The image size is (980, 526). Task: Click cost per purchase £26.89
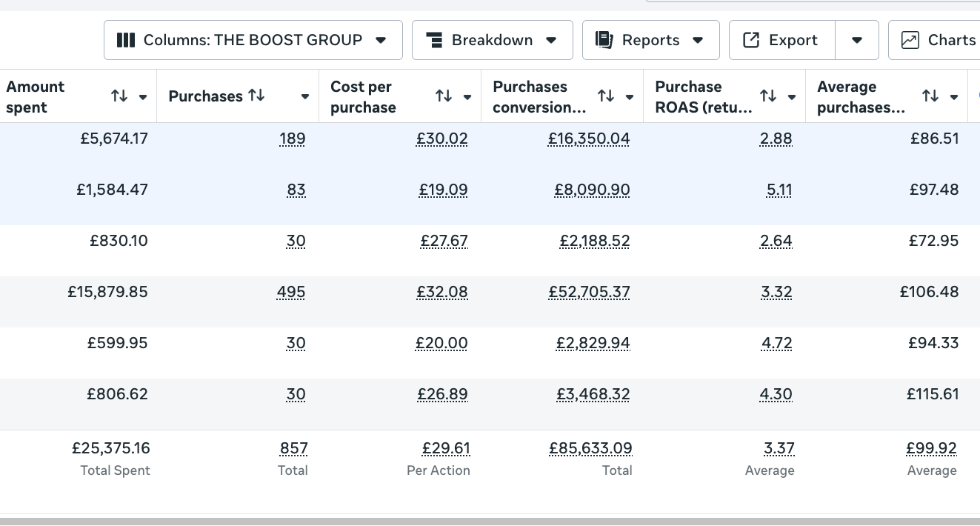tap(443, 395)
